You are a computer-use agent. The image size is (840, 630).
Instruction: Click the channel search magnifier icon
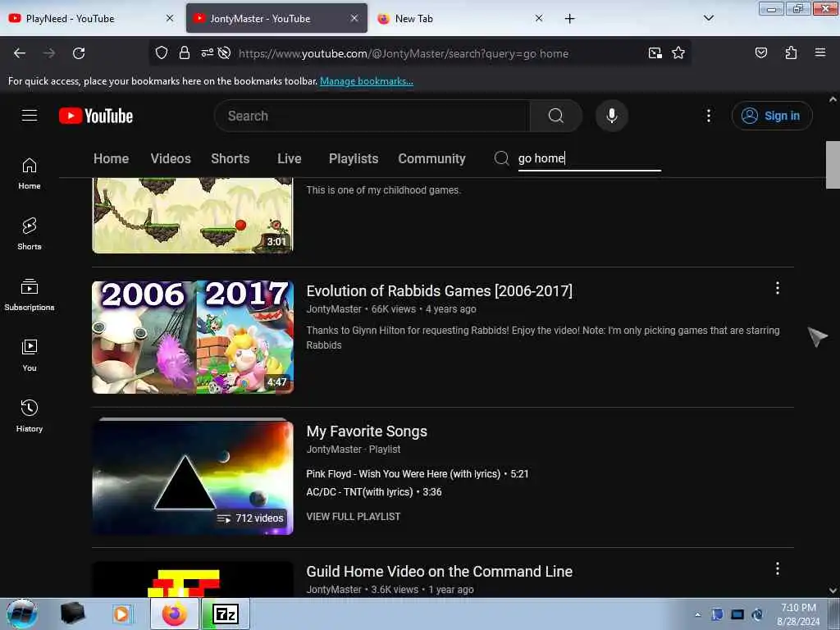501,158
